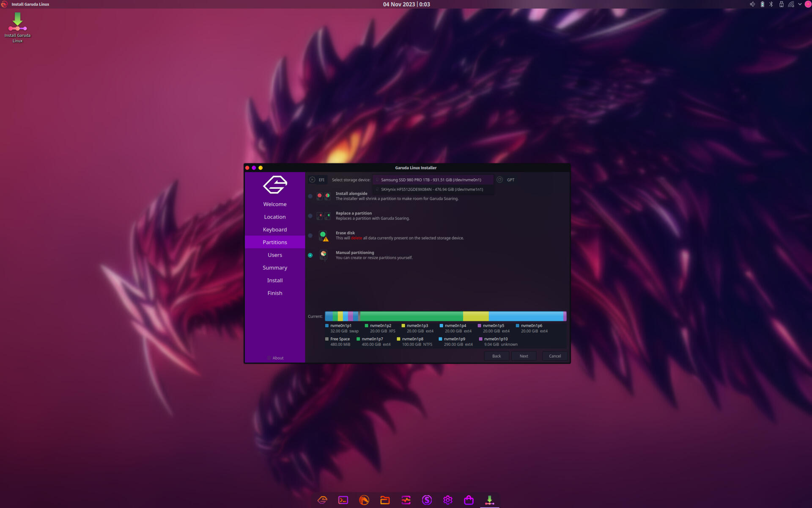
Task: Open the software store bag dock icon
Action: click(469, 500)
